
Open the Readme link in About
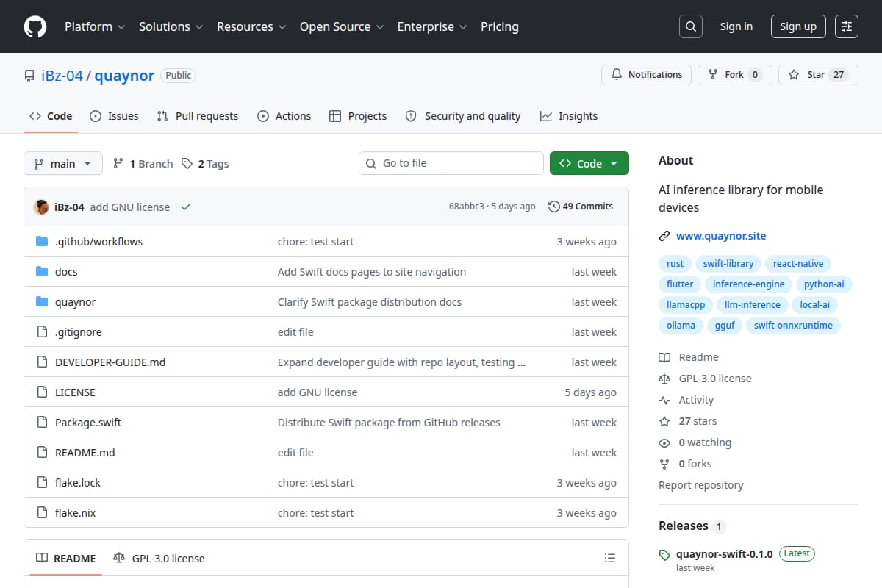(x=689, y=357)
